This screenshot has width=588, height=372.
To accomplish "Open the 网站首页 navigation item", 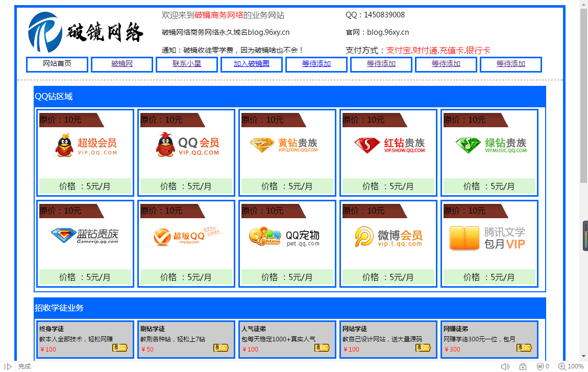I will pos(57,64).
